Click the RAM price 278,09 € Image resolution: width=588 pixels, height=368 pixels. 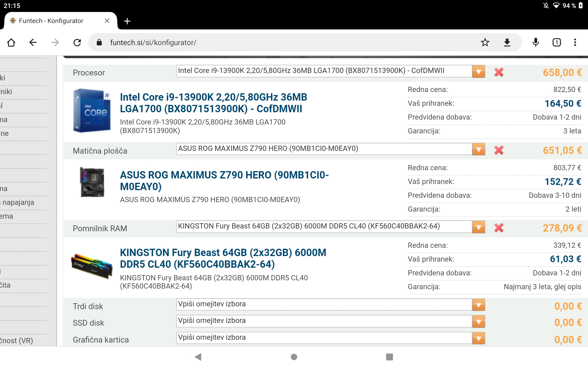tap(562, 228)
